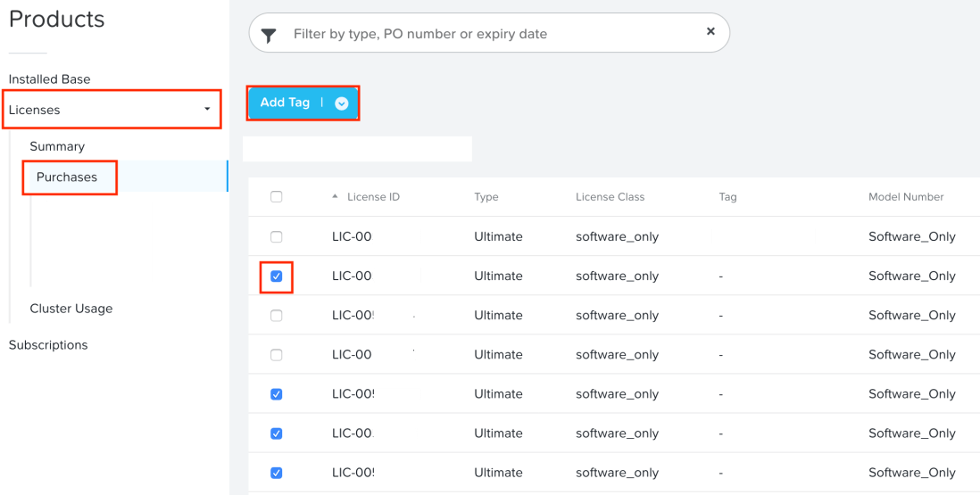
Task: Clear the filter with the X icon
Action: 710,31
